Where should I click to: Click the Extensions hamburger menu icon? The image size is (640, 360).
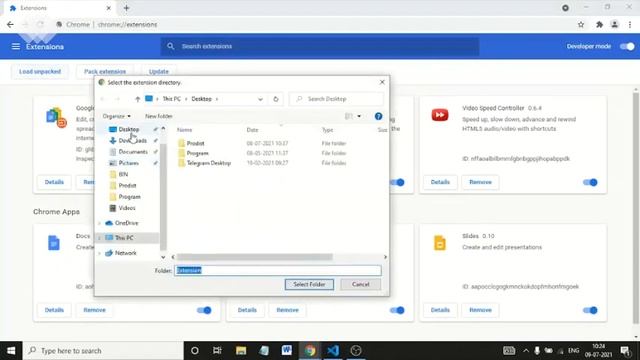(x=16, y=47)
